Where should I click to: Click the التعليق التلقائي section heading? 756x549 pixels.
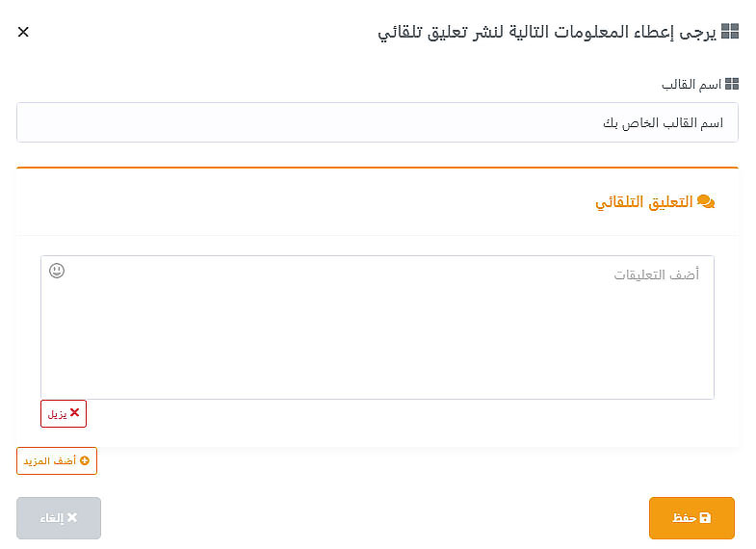tap(644, 202)
